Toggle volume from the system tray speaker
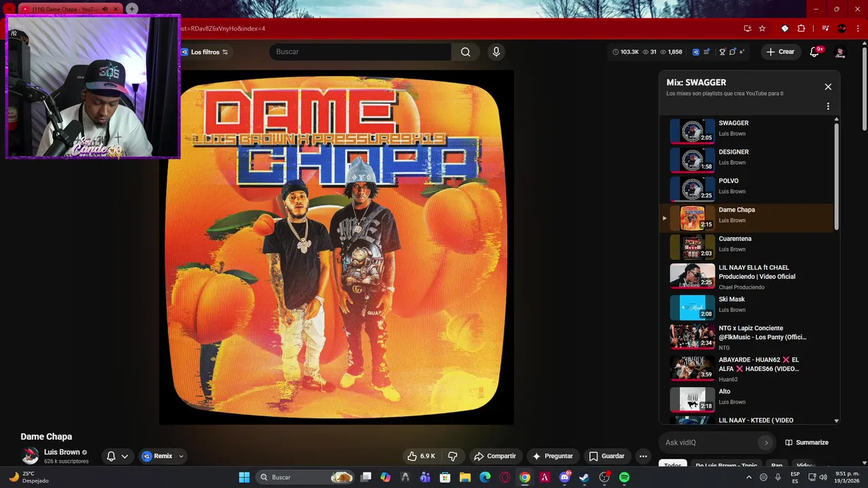This screenshot has height=488, width=868. click(x=823, y=477)
